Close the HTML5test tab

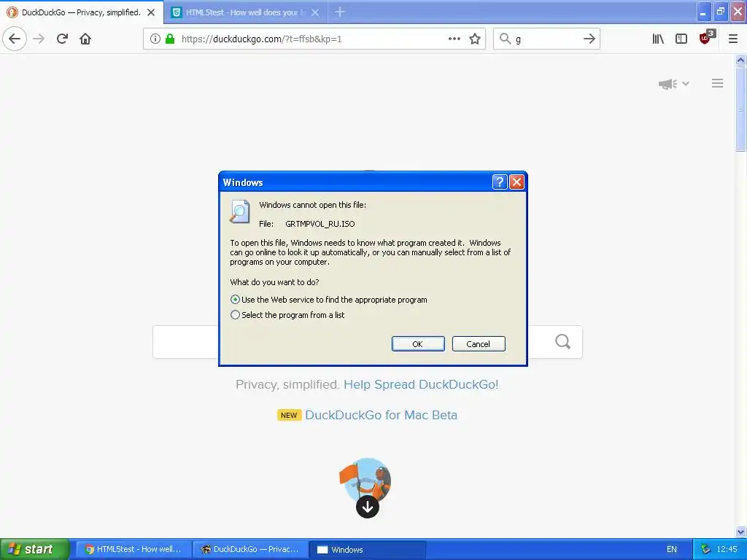click(315, 12)
